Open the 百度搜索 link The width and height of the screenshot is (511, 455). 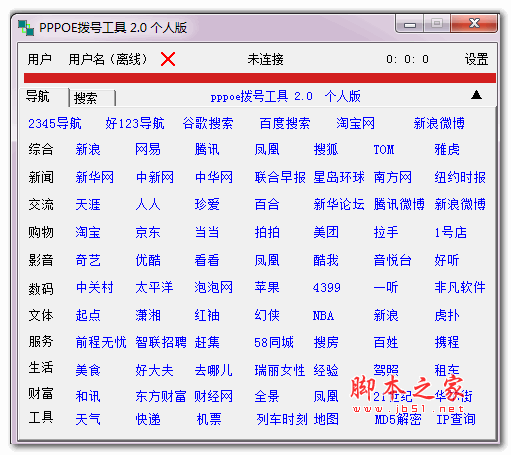coord(285,123)
